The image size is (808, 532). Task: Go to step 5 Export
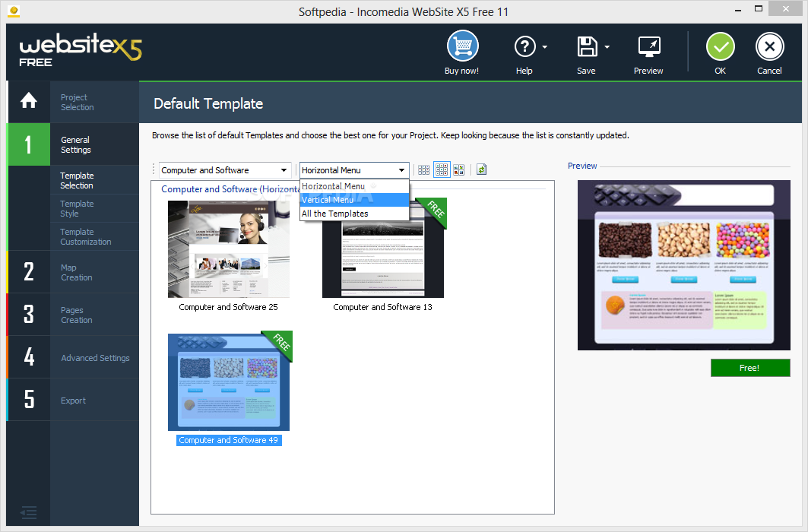point(73,401)
